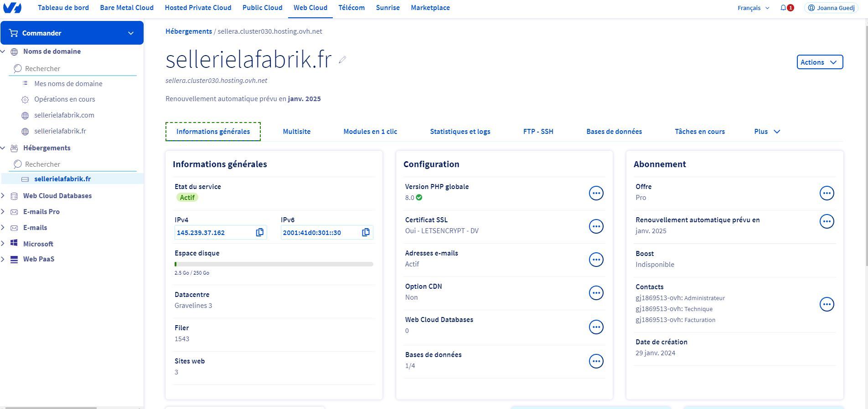Viewport: 868px width, 409px height.
Task: Expand the Actions dropdown
Action: coord(819,62)
